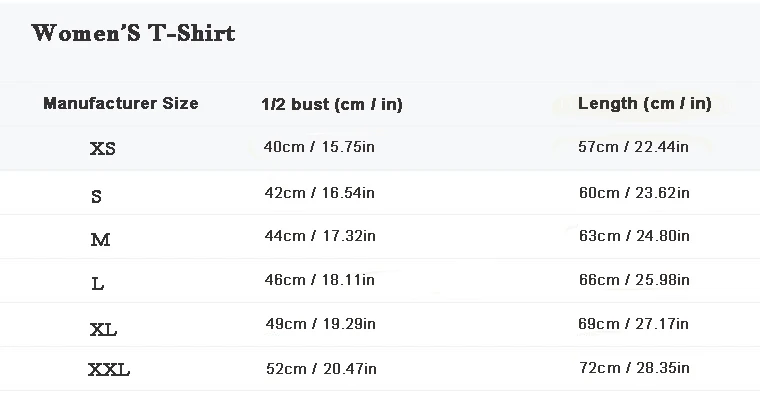
Task: Select the 72cm / 28.35in length cell
Action: [633, 368]
